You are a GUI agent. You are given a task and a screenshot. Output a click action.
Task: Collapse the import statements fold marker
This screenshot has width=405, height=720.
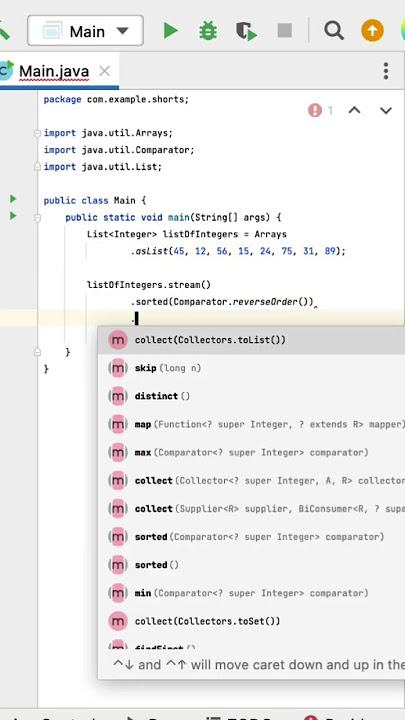point(37,134)
